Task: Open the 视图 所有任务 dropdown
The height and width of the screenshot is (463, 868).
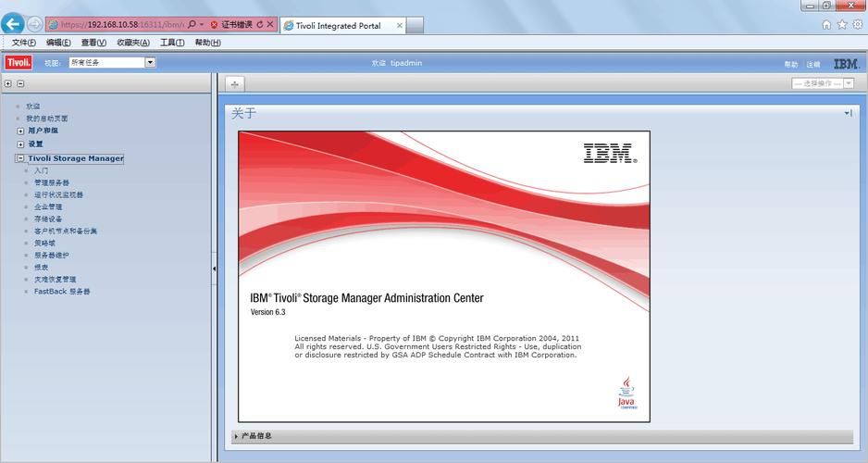Action: 112,63
